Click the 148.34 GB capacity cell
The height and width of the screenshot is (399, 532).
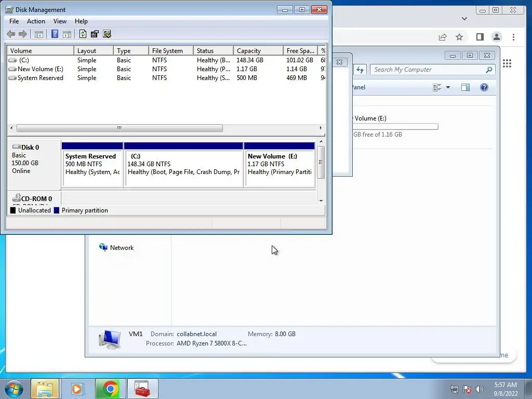click(250, 60)
